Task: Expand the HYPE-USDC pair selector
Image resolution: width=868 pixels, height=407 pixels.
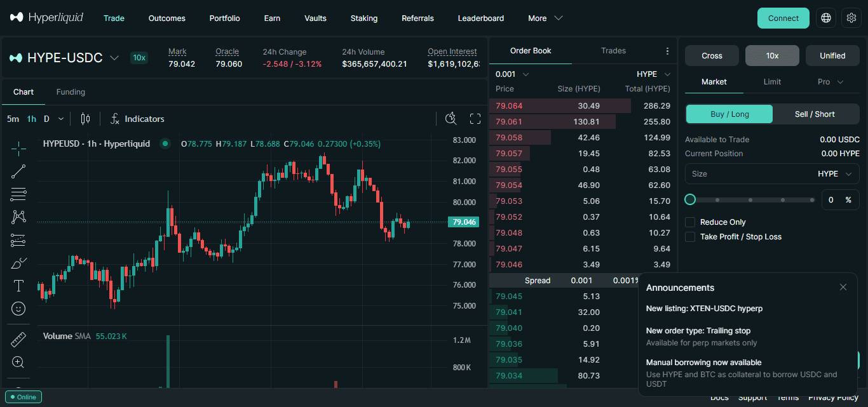Action: pyautogui.click(x=114, y=58)
